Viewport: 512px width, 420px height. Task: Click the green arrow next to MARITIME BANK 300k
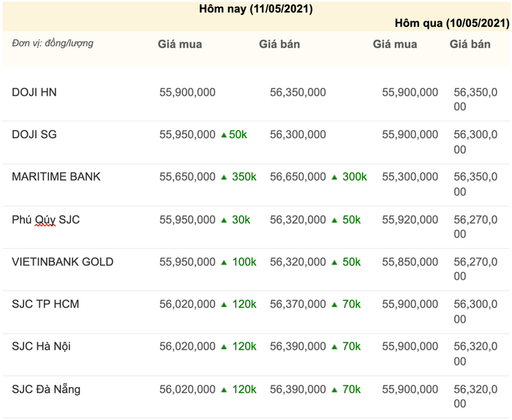[x=334, y=177]
